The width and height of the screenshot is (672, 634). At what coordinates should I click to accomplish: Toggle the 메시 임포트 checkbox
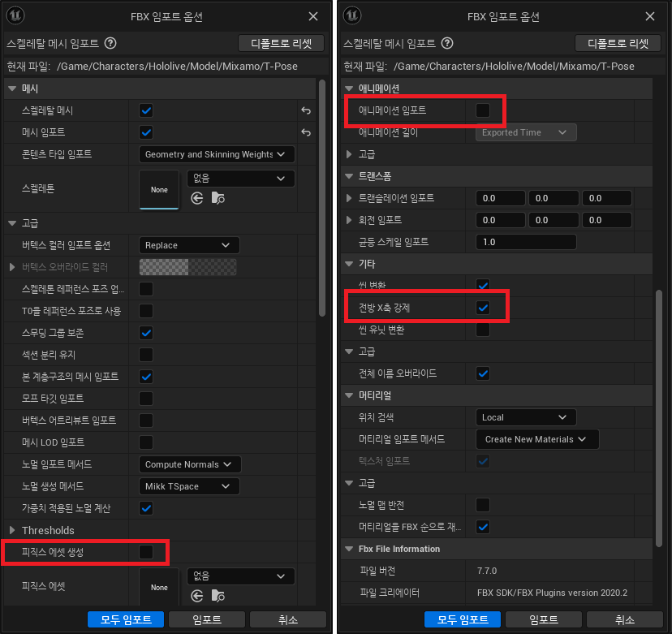tap(146, 132)
